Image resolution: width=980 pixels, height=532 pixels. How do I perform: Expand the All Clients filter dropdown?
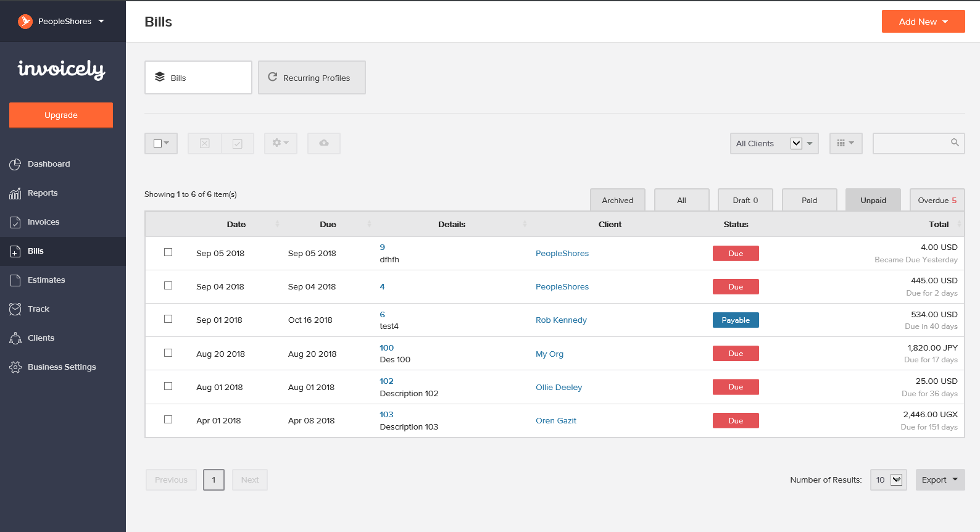point(774,144)
